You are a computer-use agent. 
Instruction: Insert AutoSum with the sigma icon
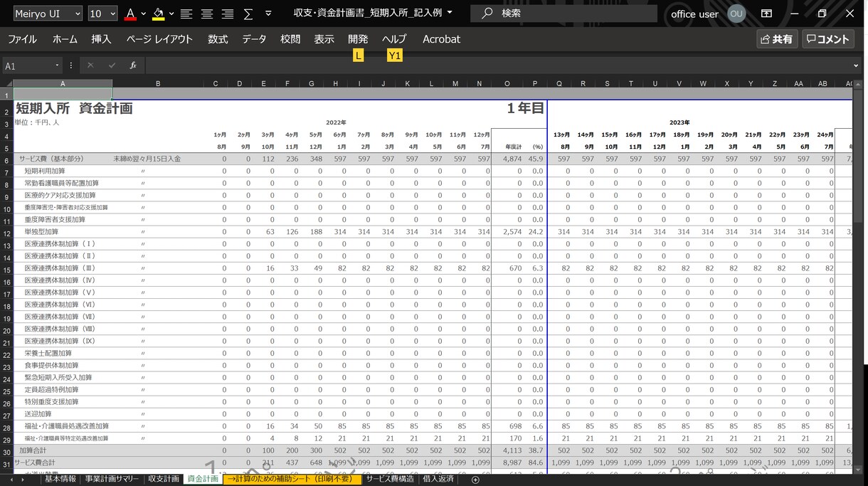pyautogui.click(x=248, y=14)
